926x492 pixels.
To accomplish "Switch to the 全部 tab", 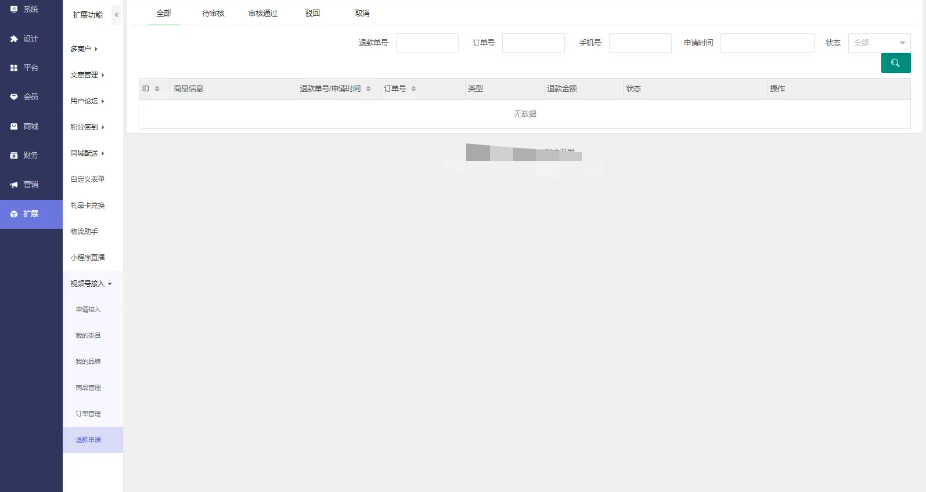I will [x=164, y=13].
